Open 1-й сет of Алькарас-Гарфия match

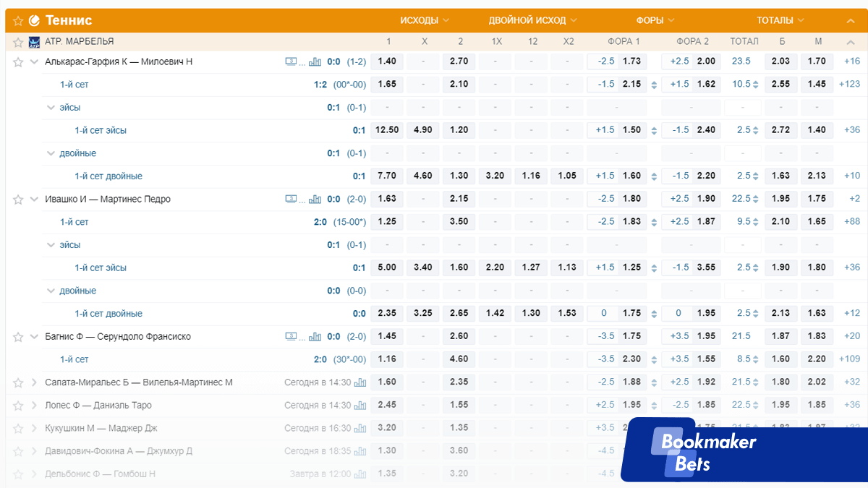point(74,85)
